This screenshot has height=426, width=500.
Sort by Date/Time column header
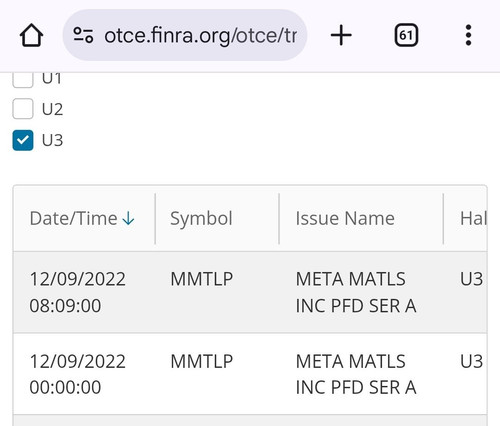point(84,219)
